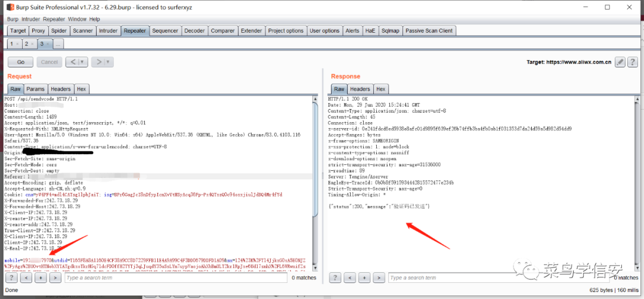Image resolution: width=644 pixels, height=299 pixels.
Task: Switch to the Decoder tab
Action: 194,31
